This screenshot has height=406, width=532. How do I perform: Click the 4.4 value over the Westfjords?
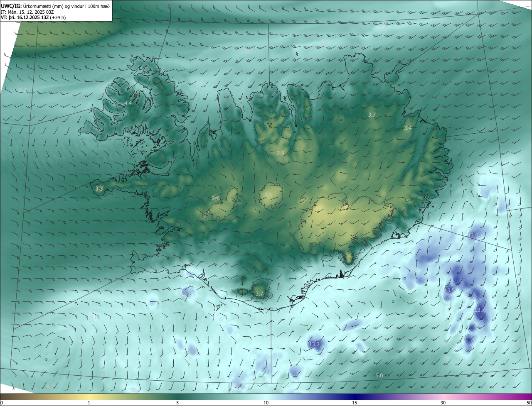128,103
